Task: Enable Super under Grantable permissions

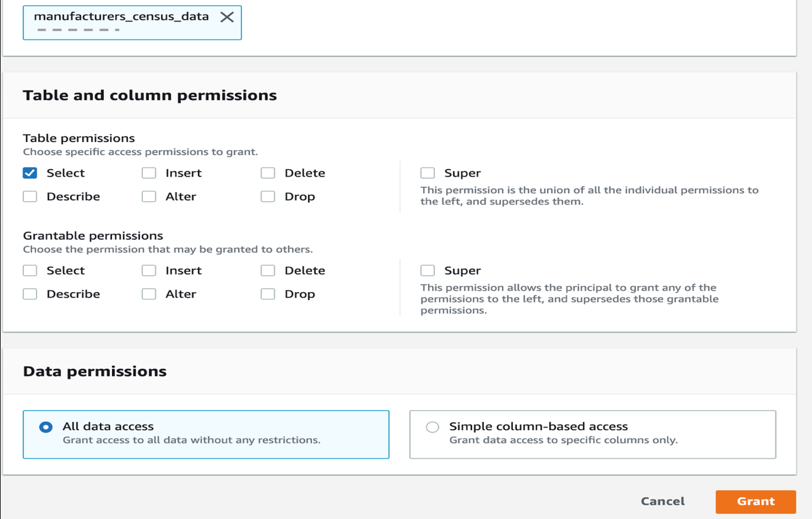Action: tap(427, 270)
